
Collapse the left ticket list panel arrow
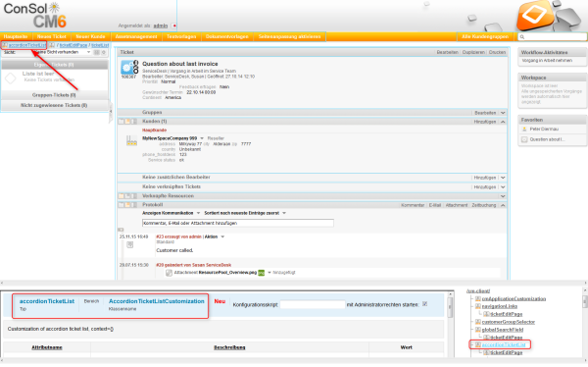click(x=111, y=111)
